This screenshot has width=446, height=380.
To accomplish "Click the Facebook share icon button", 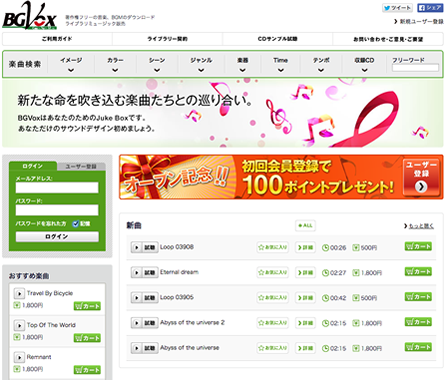I will (x=430, y=8).
